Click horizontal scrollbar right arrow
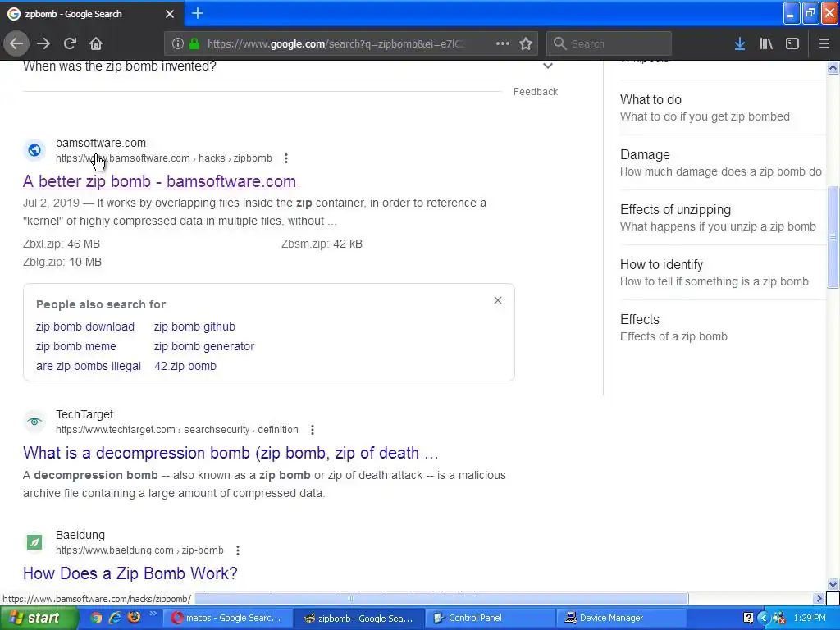The width and height of the screenshot is (840, 630). tap(819, 598)
